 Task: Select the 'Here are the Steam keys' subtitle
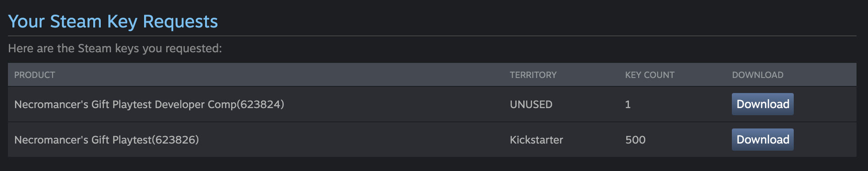tap(115, 48)
